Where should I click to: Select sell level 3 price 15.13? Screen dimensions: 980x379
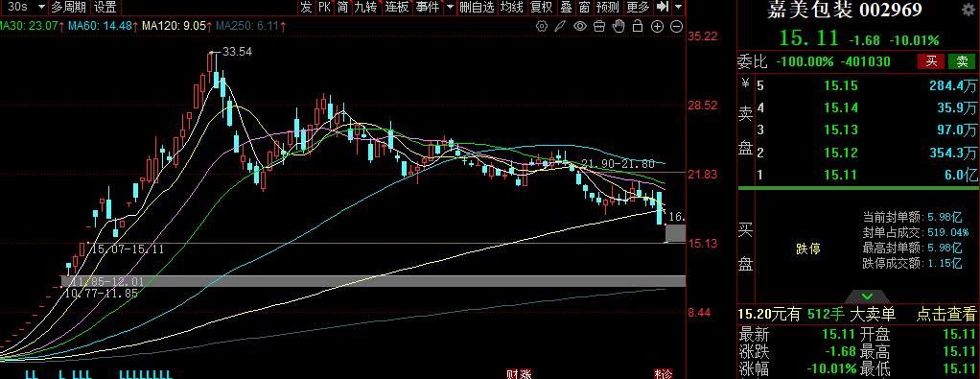point(841,130)
